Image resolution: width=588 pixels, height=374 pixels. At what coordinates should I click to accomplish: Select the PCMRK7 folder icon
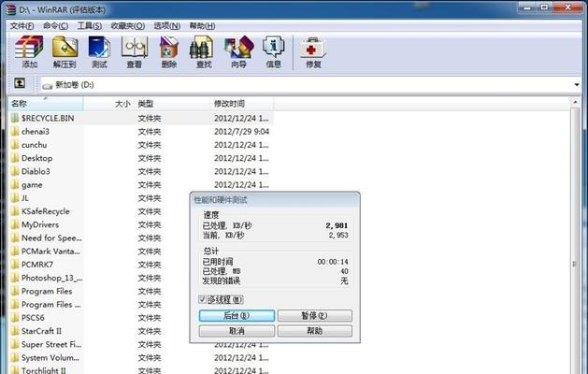pyautogui.click(x=15, y=265)
